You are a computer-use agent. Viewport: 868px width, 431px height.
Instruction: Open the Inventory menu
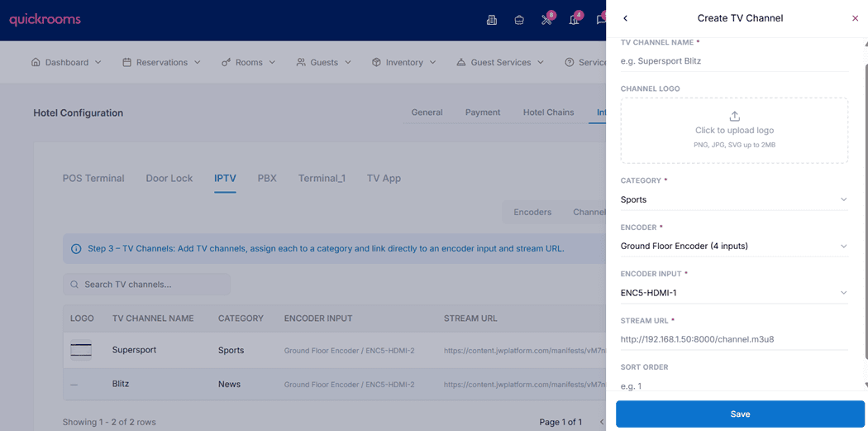coord(404,63)
